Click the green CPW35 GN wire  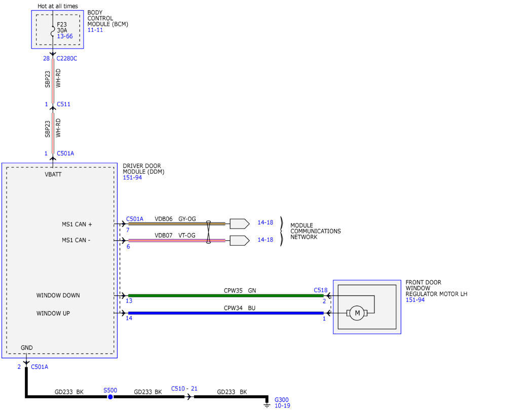coord(225,295)
